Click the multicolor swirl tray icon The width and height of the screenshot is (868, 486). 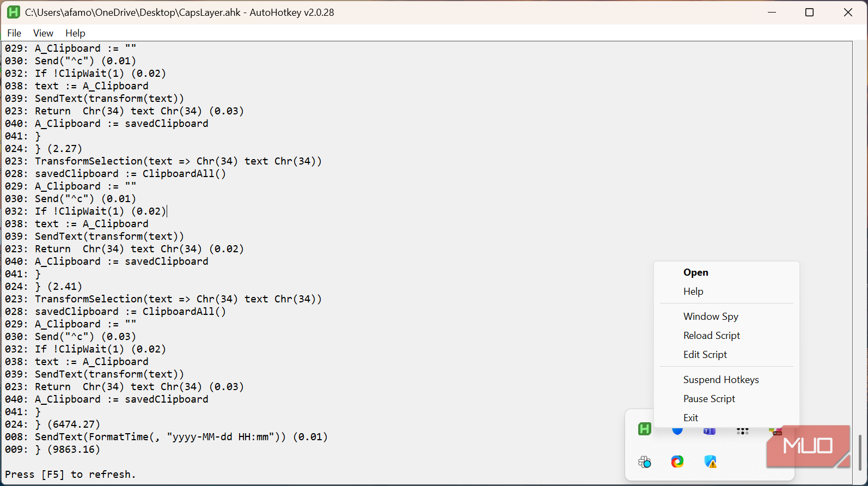pyautogui.click(x=677, y=461)
